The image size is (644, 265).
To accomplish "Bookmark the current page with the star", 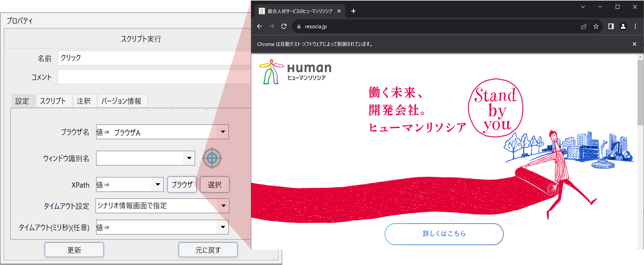I will pos(596,26).
